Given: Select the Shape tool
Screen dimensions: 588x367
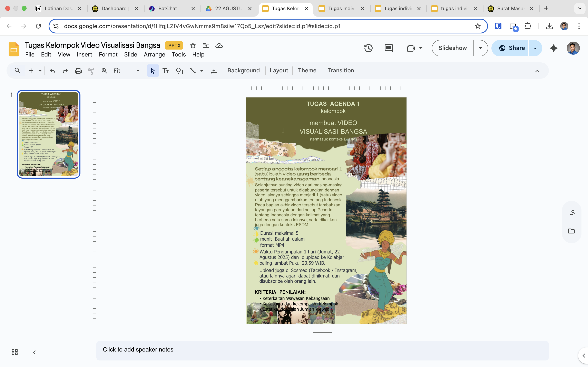Looking at the screenshot, I should pos(179,71).
